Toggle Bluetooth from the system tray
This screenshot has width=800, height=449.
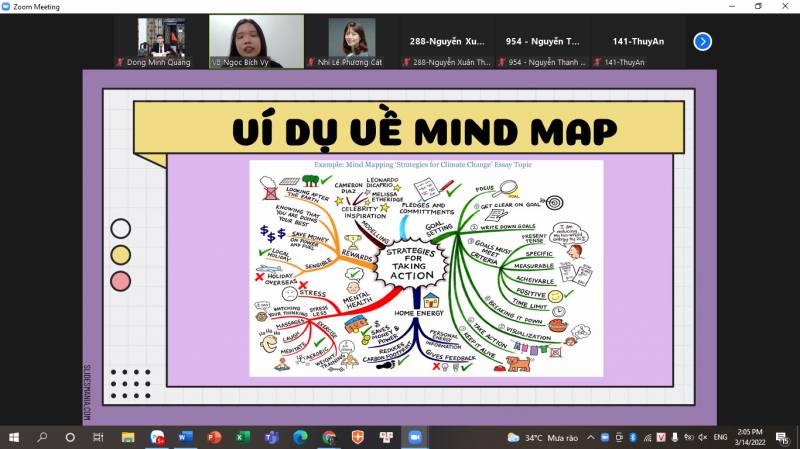633,438
